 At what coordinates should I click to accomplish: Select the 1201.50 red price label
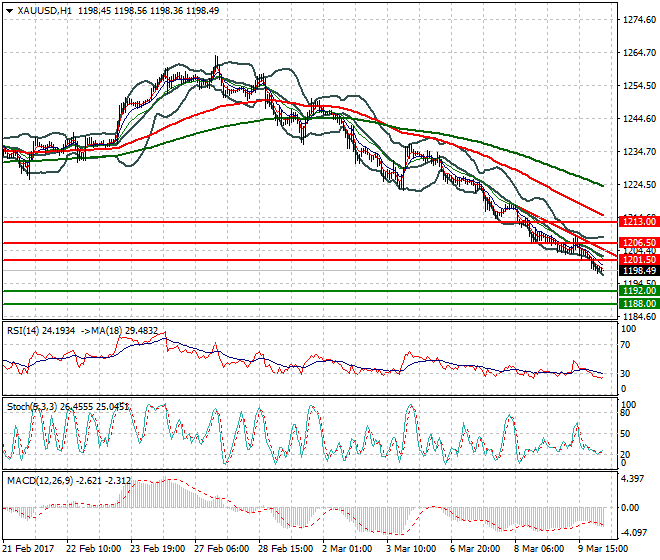[x=639, y=260]
